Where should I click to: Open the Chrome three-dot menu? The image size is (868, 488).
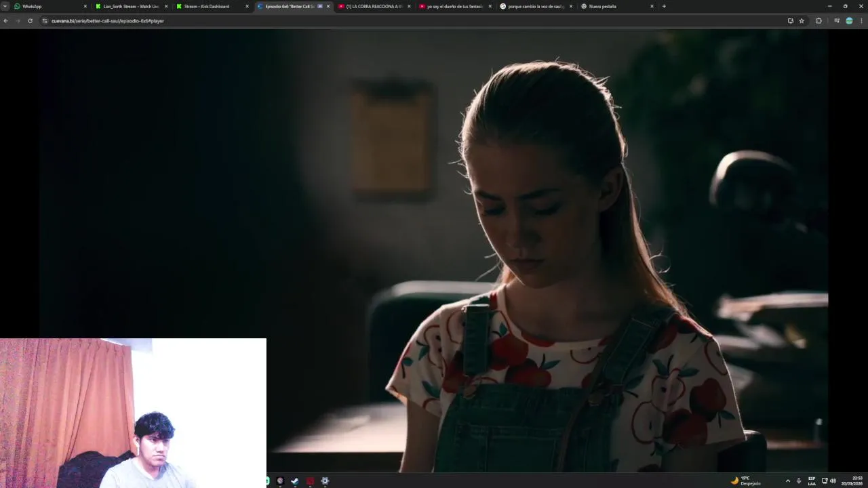861,21
